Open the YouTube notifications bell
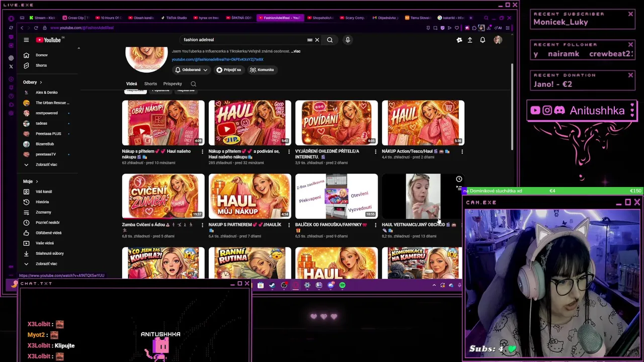644x362 pixels. click(x=482, y=40)
